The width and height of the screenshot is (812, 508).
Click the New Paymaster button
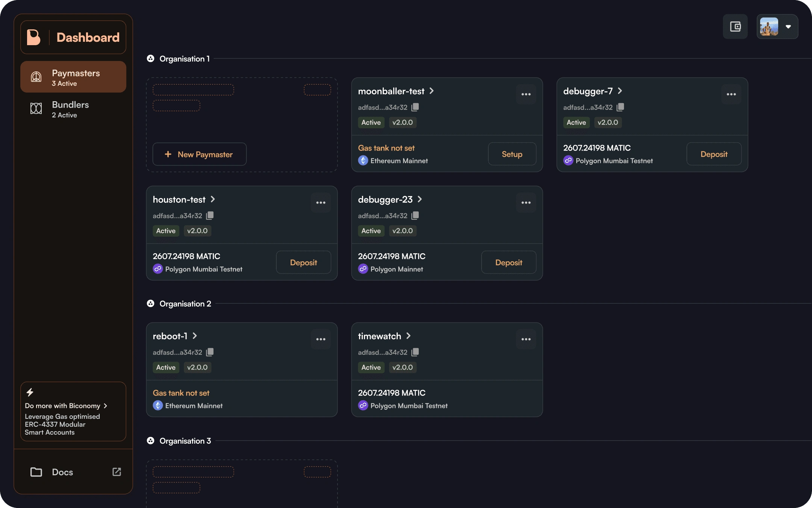click(x=199, y=154)
